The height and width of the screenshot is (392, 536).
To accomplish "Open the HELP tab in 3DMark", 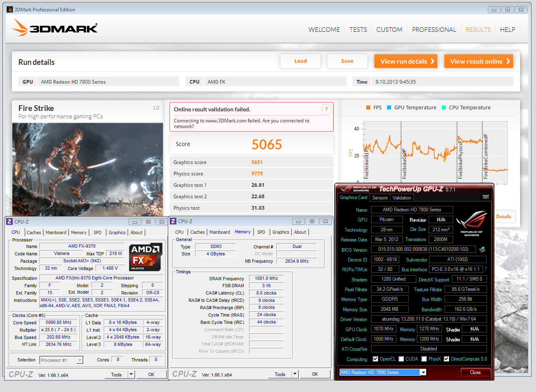I will pyautogui.click(x=507, y=29).
